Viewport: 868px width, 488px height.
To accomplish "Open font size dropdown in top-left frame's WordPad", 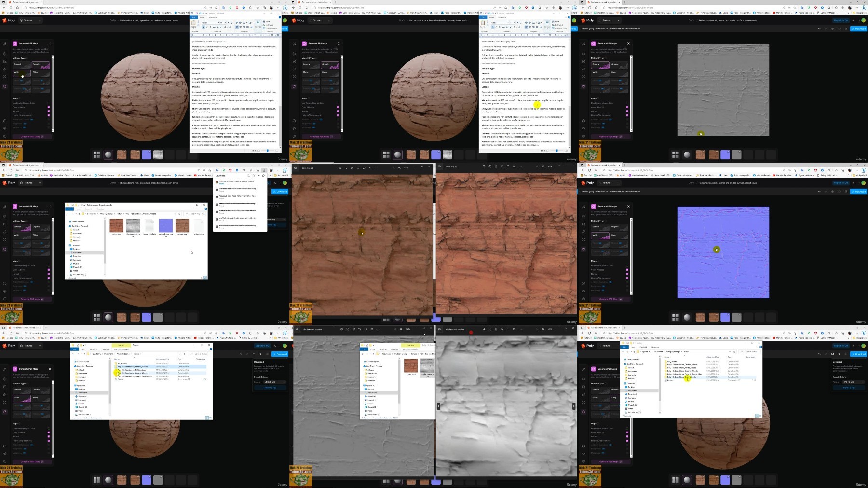I will pos(225,23).
